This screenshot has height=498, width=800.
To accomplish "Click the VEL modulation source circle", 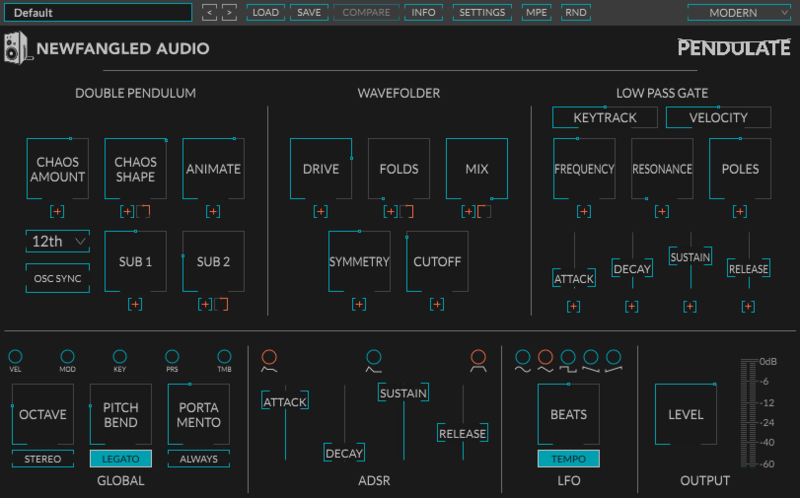I will pos(16,356).
